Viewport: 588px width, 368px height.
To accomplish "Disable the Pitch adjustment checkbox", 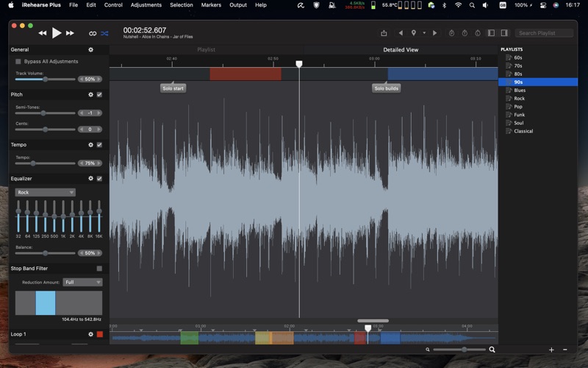I will point(99,95).
